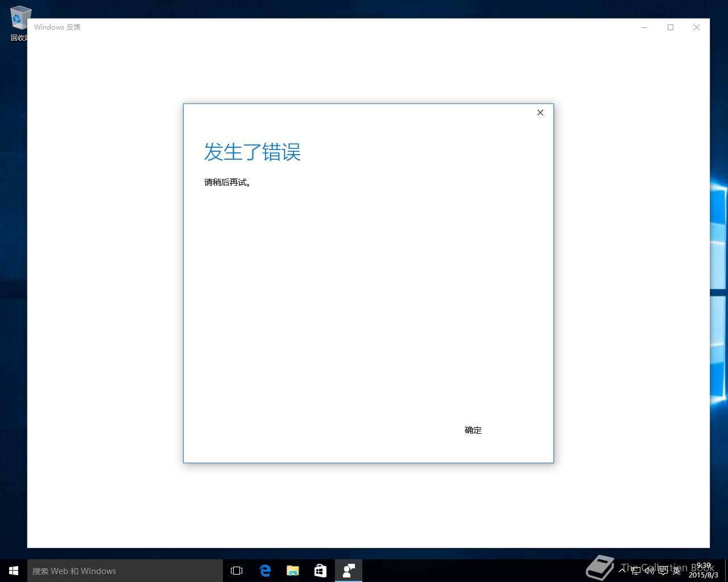Screen dimensions: 728x582
Task: Maximize the Windows 反馈 window
Action: [671, 27]
